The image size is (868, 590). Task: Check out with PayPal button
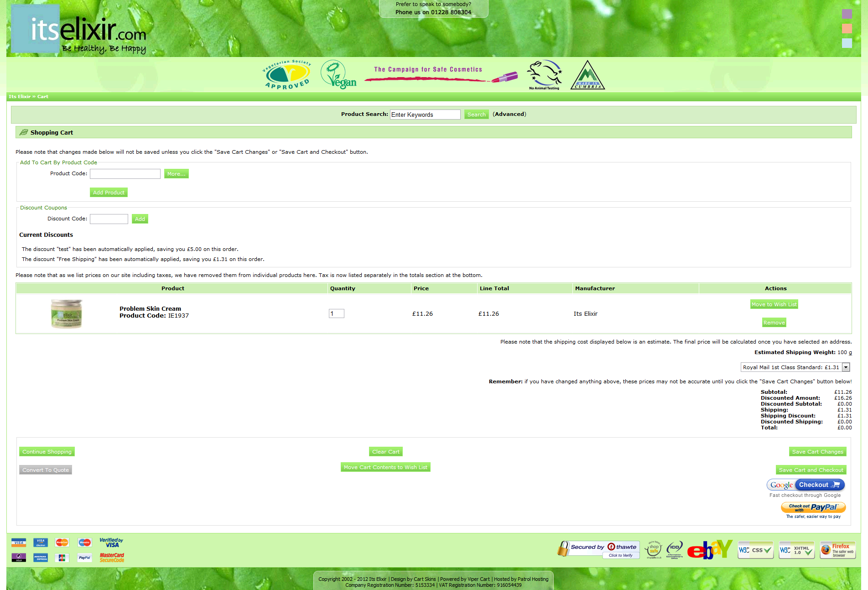click(x=813, y=507)
